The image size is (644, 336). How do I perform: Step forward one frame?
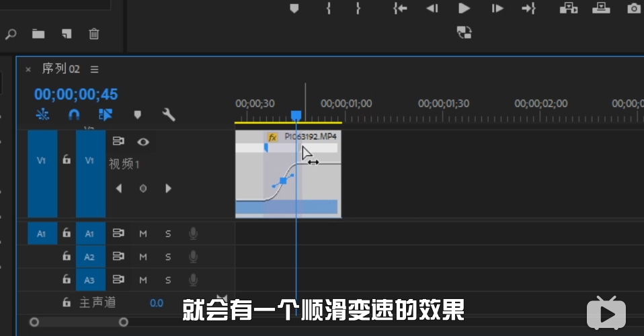pyautogui.click(x=497, y=8)
